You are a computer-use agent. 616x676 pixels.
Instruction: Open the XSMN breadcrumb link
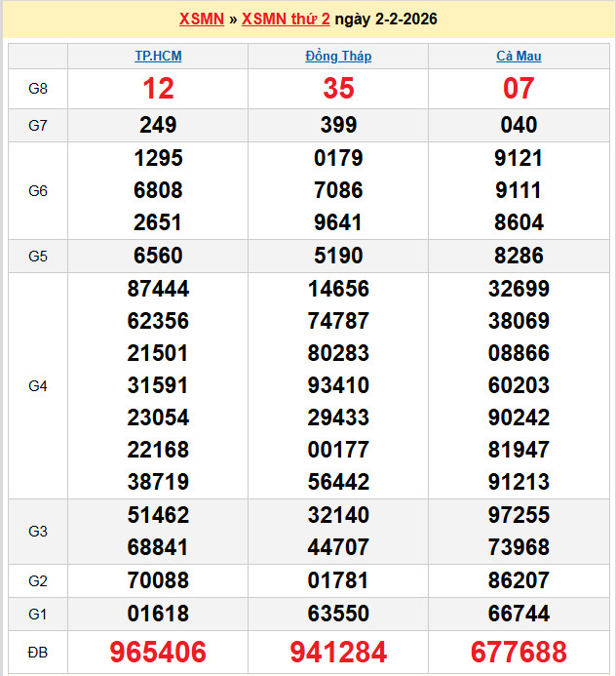(202, 20)
